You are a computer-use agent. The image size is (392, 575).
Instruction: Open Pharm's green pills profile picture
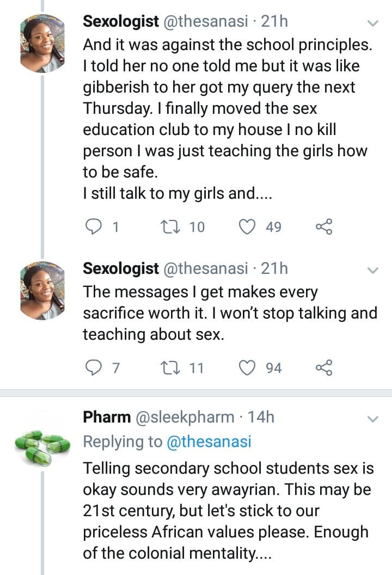tap(42, 442)
